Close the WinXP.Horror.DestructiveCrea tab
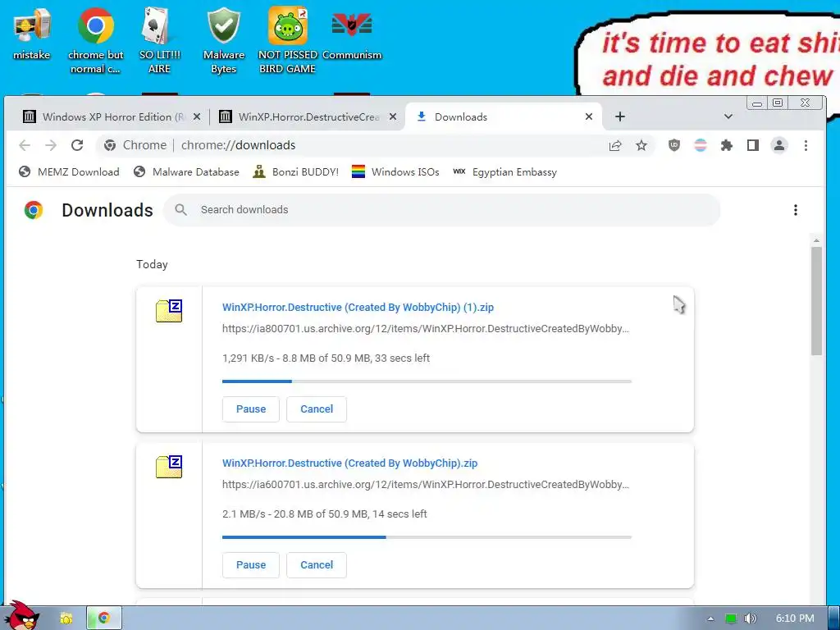Screen dimensions: 840x630 (x=393, y=116)
